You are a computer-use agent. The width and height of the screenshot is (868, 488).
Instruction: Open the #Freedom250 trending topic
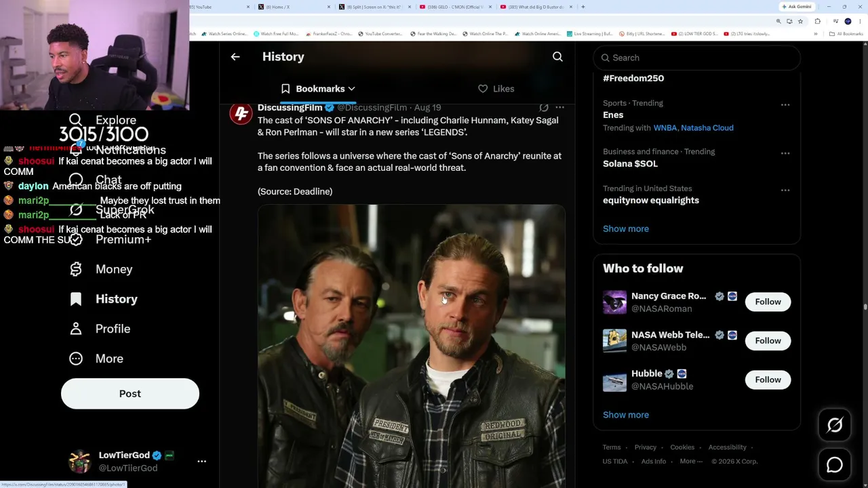(x=633, y=79)
